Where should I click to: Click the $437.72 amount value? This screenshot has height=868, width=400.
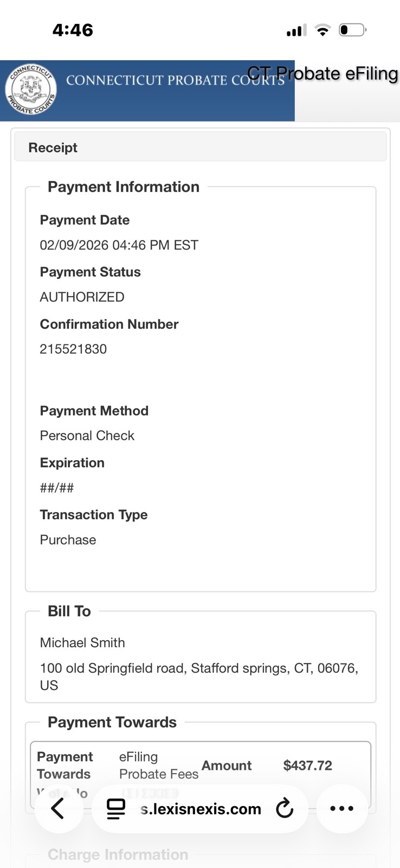click(x=307, y=765)
